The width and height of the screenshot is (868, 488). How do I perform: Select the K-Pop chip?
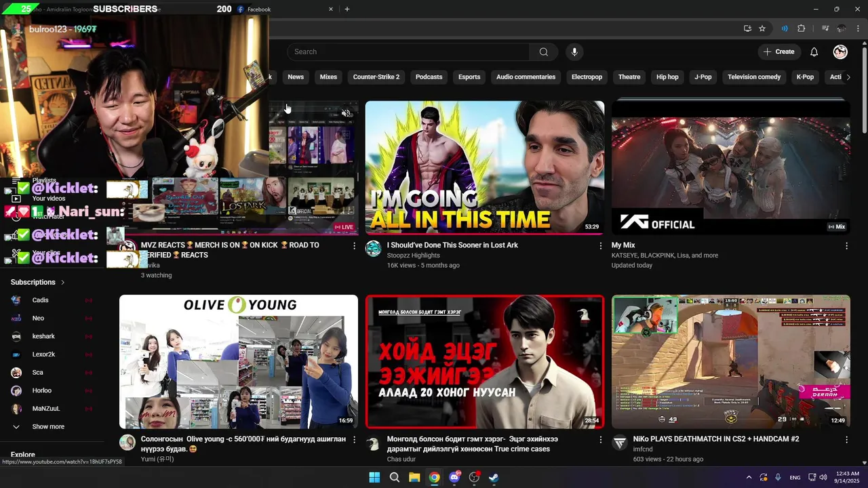(x=805, y=77)
